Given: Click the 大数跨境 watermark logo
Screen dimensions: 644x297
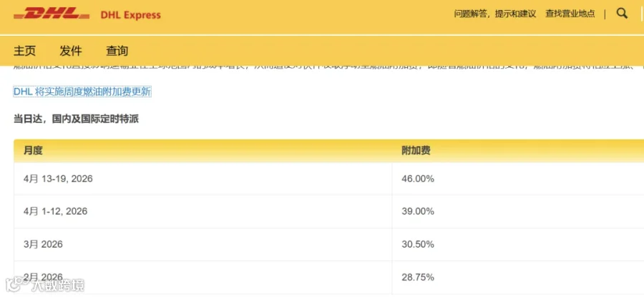Looking at the screenshot, I should coord(44,285).
